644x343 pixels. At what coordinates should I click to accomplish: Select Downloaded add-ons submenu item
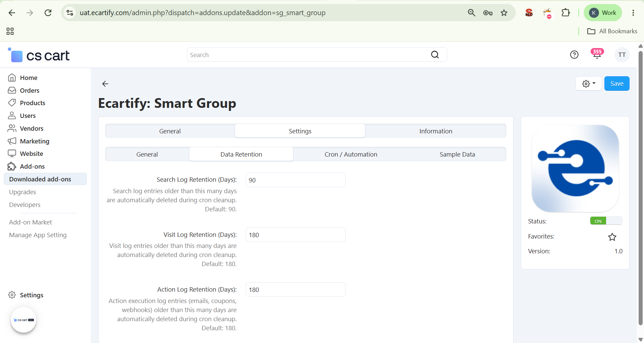(45, 179)
